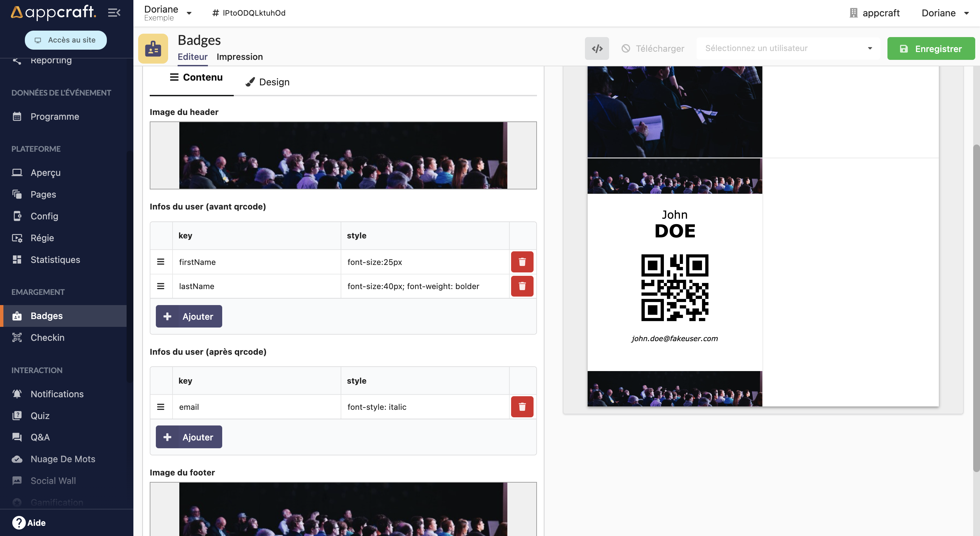Open the Doriane Exemple event dropdown
This screenshot has height=536, width=980.
[x=168, y=13]
